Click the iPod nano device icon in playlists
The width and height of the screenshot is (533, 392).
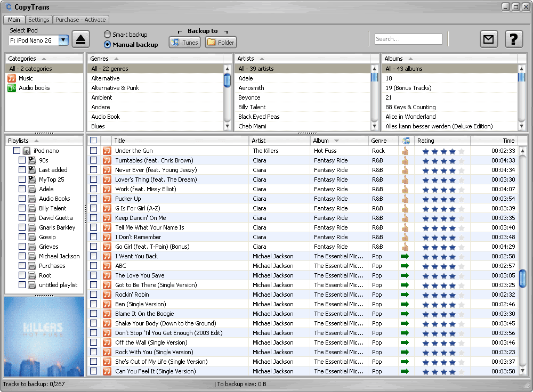27,151
